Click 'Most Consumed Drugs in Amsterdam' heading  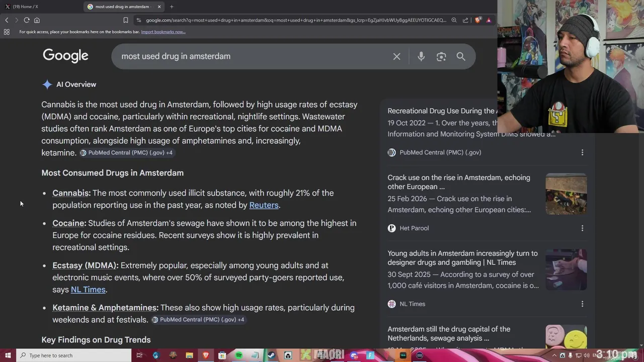112,173
